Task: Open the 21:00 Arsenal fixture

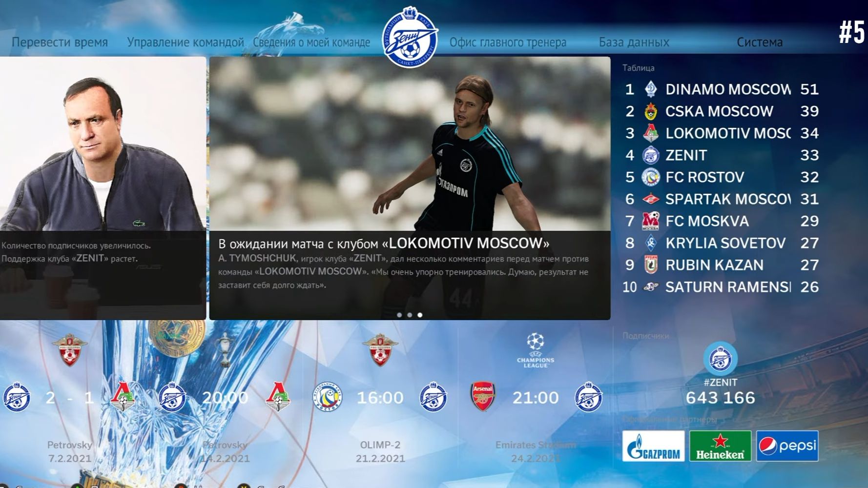Action: 536,398
